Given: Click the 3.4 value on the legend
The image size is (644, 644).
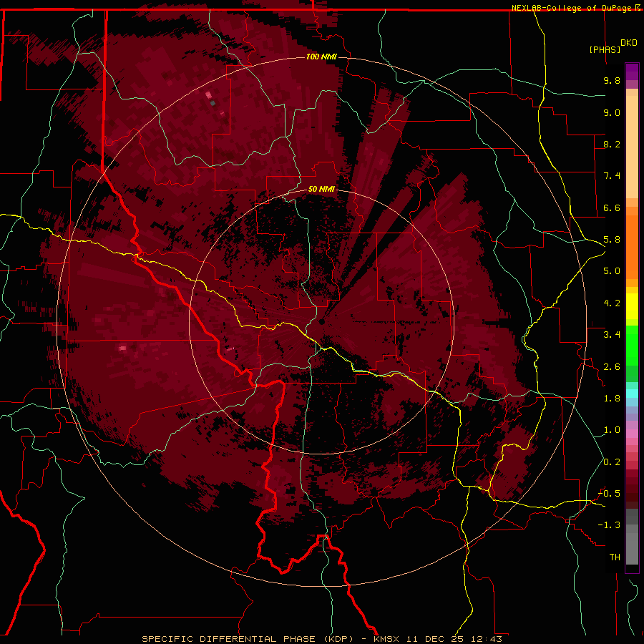Looking at the screenshot, I should coord(612,335).
